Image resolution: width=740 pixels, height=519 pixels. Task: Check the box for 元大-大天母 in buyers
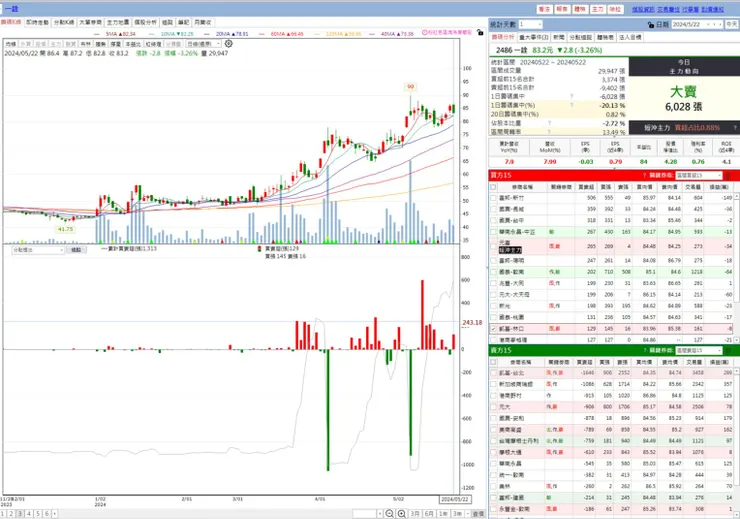click(493, 294)
